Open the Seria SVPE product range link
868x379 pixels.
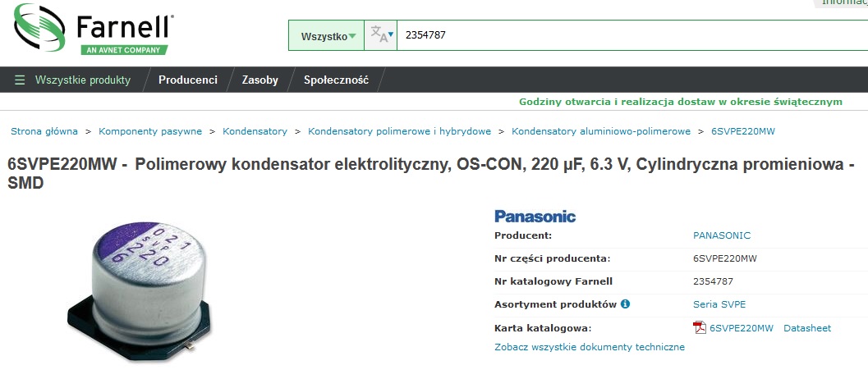coord(719,304)
